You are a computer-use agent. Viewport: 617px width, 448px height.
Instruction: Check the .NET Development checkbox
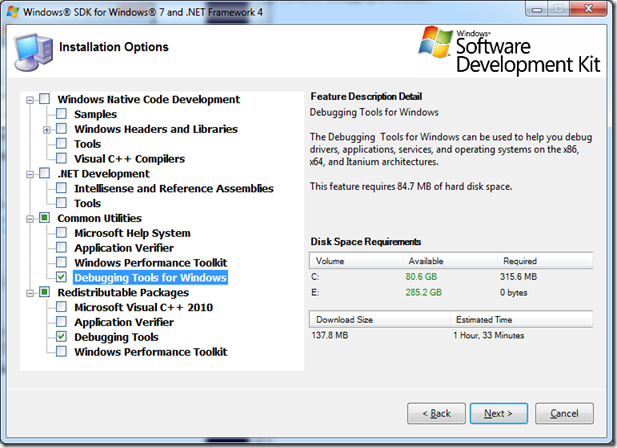44,173
